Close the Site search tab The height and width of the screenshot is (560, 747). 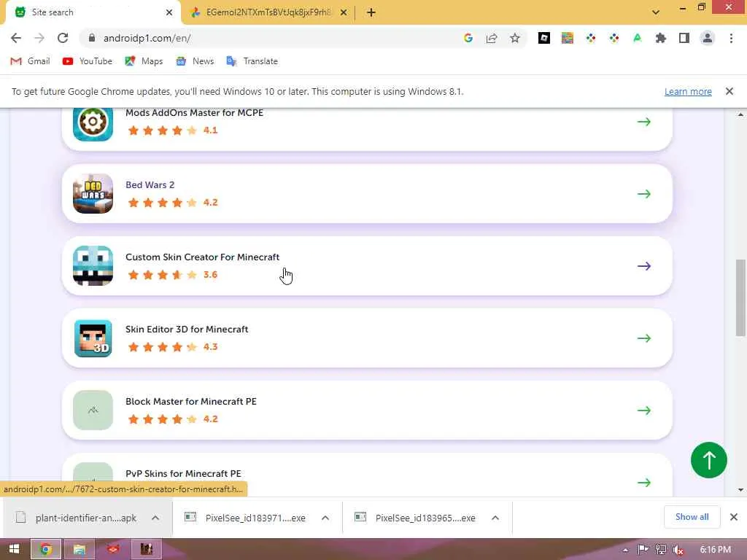169,12
